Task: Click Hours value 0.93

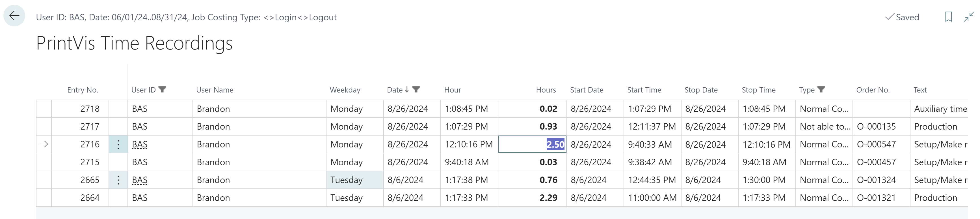Action: (x=548, y=126)
